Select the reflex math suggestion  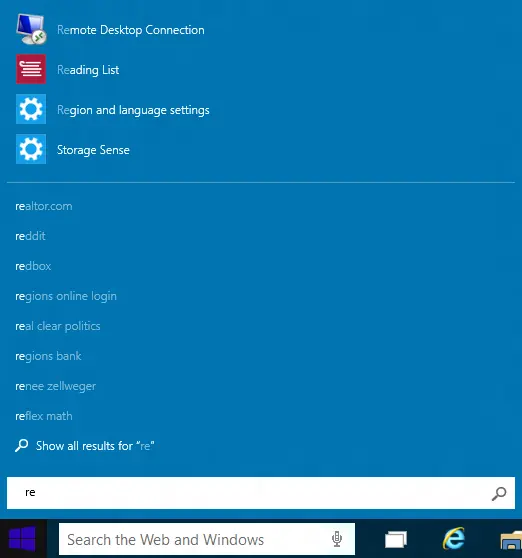click(43, 416)
